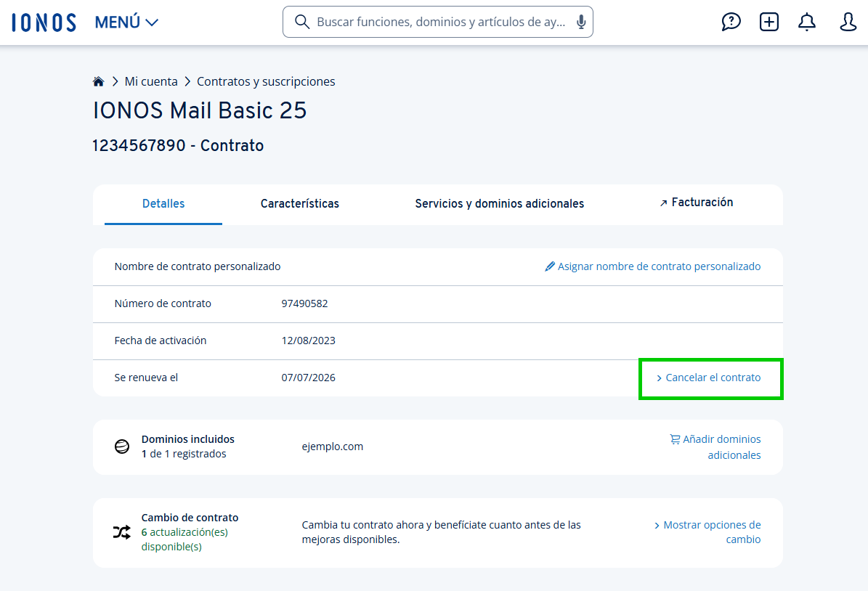Image resolution: width=868 pixels, height=591 pixels.
Task: Activate voice search microphone icon
Action: (x=580, y=22)
